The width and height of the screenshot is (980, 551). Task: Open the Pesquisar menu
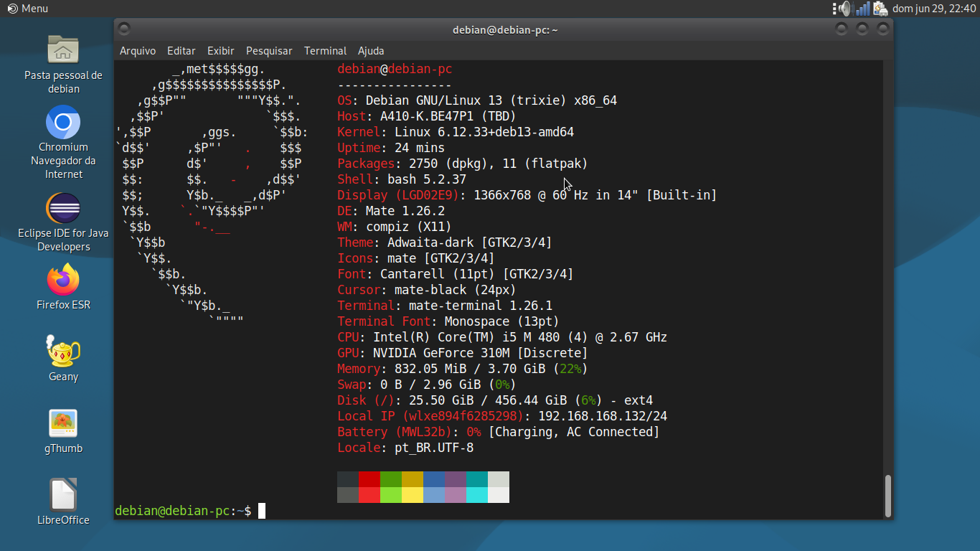[269, 51]
